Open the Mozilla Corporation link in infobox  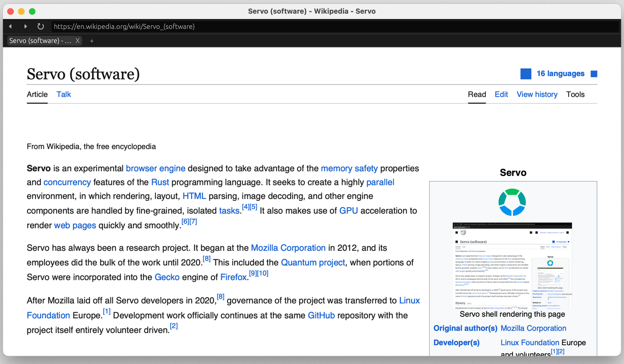[533, 328]
